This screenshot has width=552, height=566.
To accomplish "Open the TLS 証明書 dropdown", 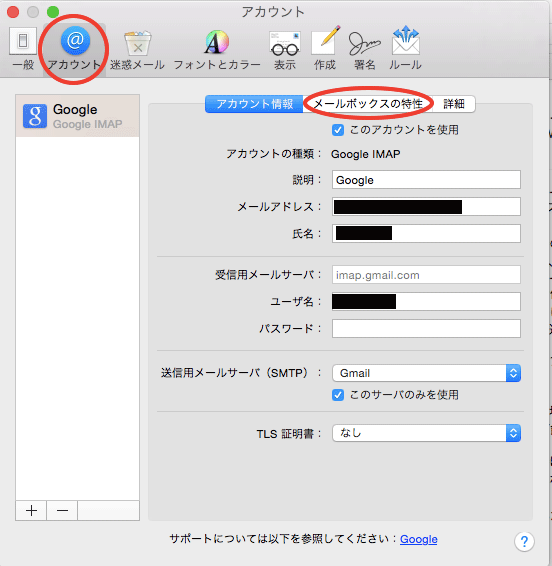I will point(426,433).
